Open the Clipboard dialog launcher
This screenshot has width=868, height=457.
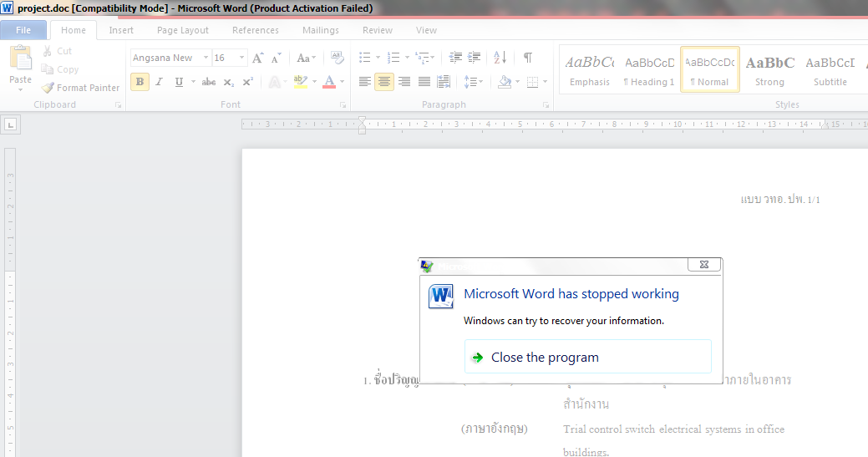(118, 104)
